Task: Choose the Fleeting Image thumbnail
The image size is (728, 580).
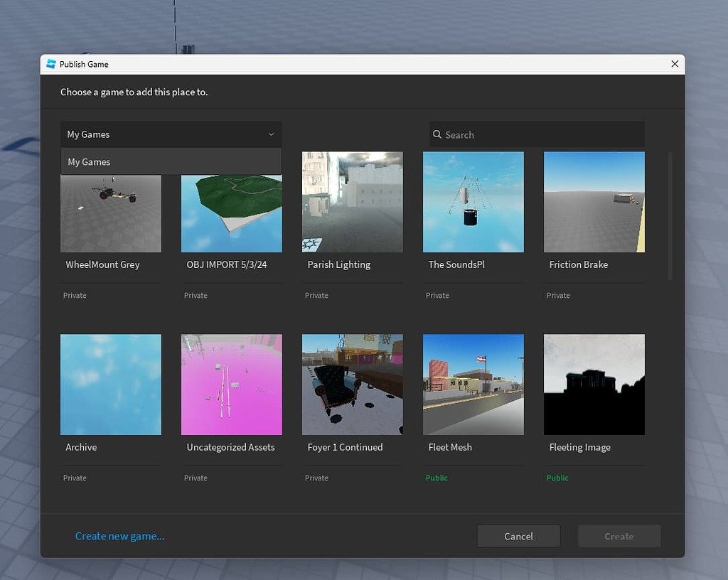Action: [x=594, y=385]
